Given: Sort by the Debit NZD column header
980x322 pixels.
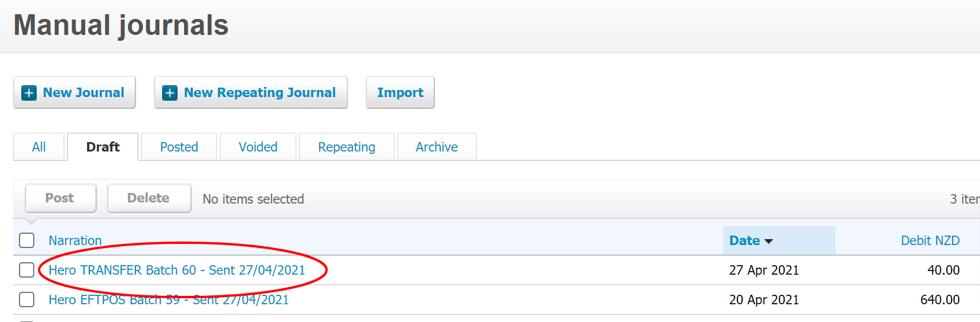Looking at the screenshot, I should click(930, 240).
